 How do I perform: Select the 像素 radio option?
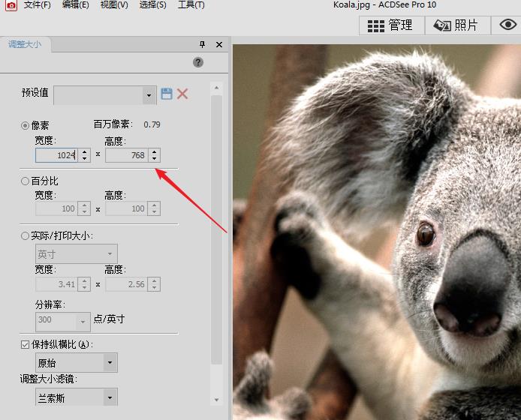(25, 125)
